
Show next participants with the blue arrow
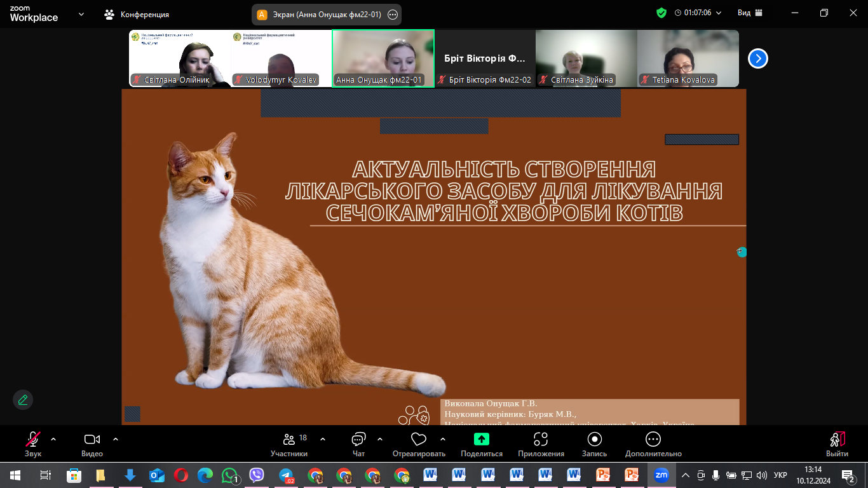758,58
